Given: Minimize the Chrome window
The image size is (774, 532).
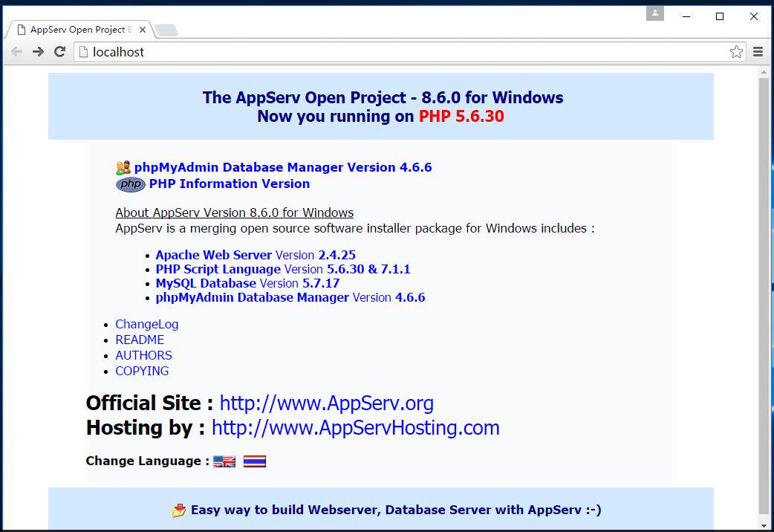Looking at the screenshot, I should [x=686, y=16].
